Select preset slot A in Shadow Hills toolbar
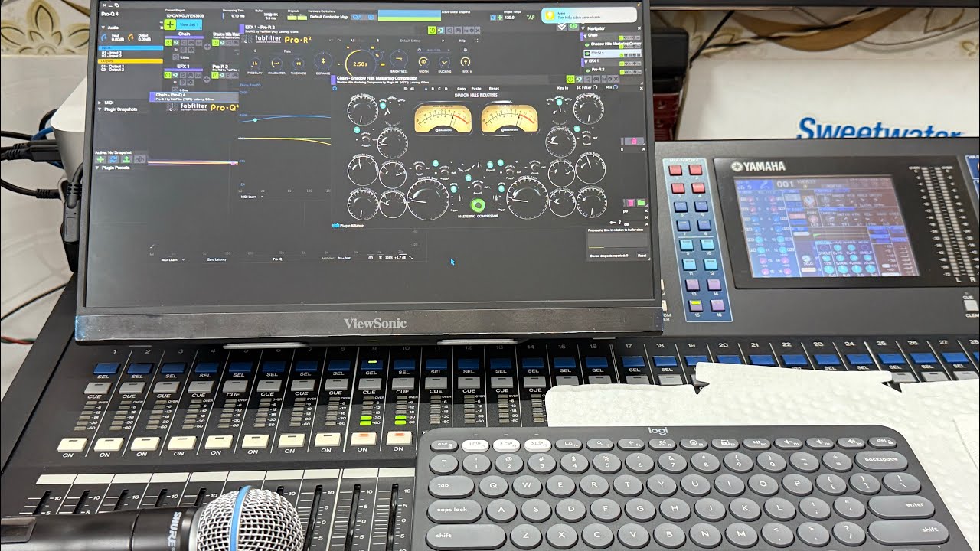 (x=426, y=89)
